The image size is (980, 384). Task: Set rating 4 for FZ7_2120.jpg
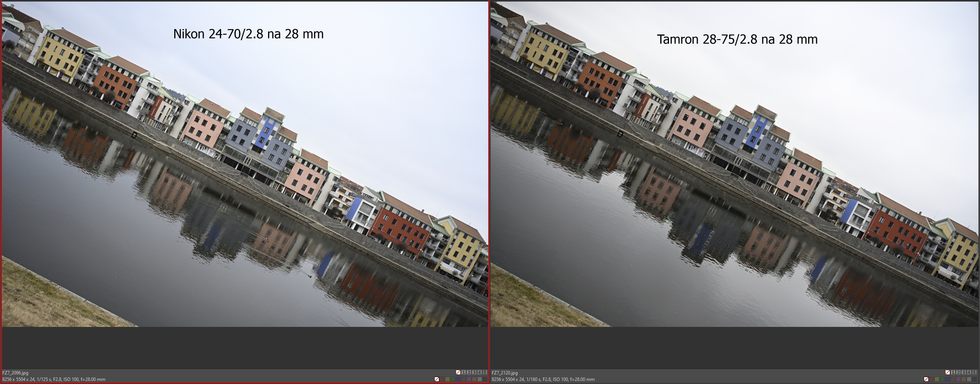click(x=969, y=373)
